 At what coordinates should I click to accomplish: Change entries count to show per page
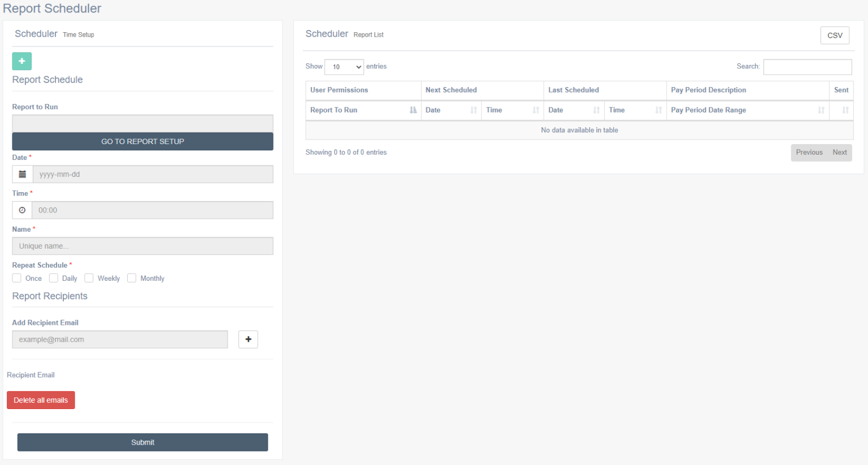344,67
